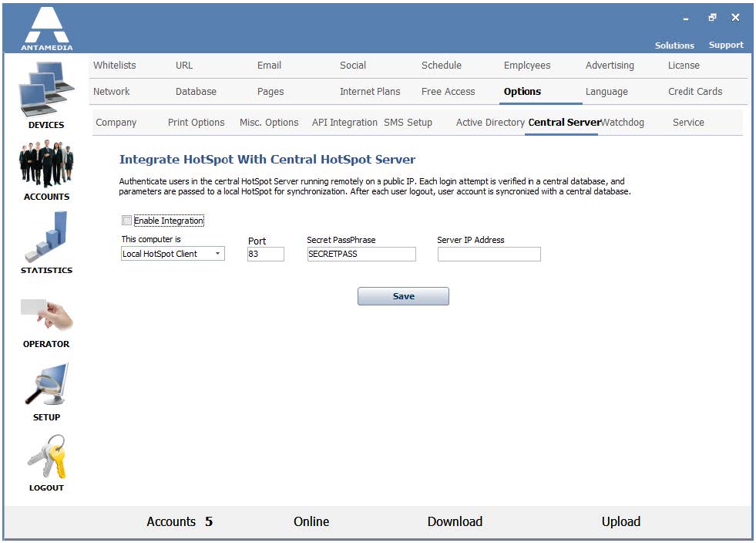Switch to the Social tab
Image resolution: width=756 pixels, height=543 pixels.
pos(352,65)
